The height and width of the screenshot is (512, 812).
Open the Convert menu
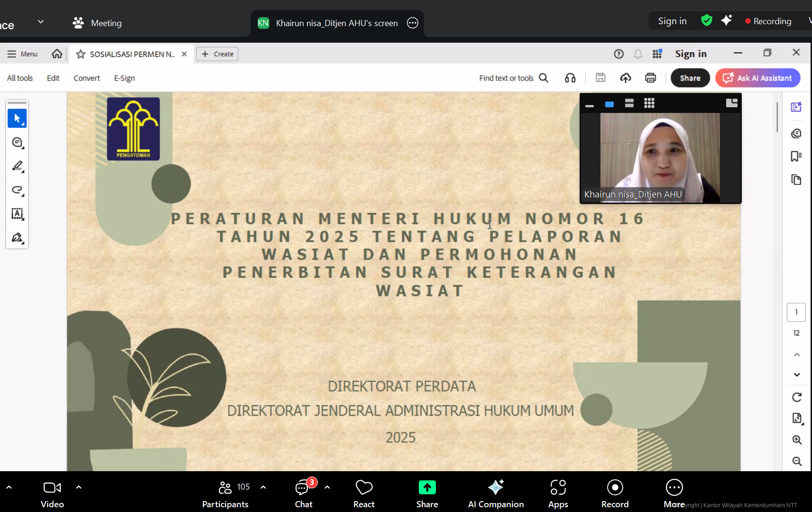point(86,78)
